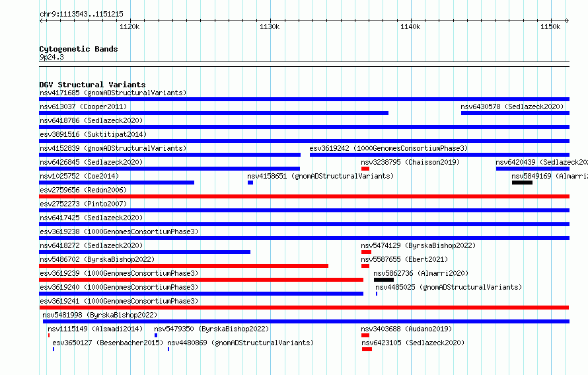Select the blue nsv613037 variant bar
588x375 pixels.
(x=214, y=113)
